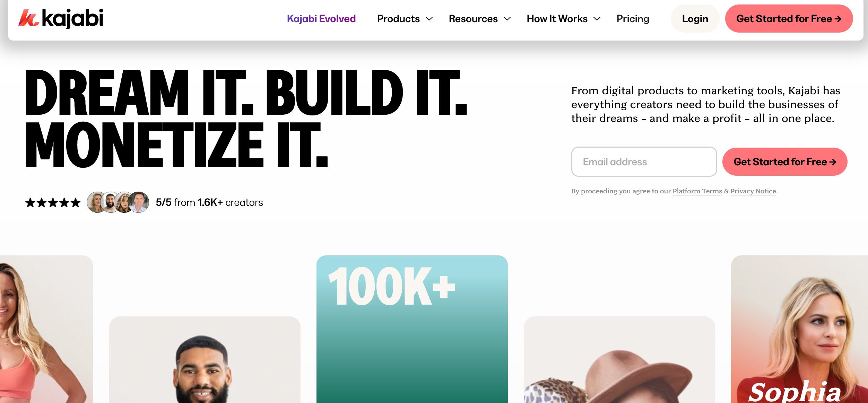Click the first creator avatar in rating row
This screenshot has height=403, width=868.
96,202
